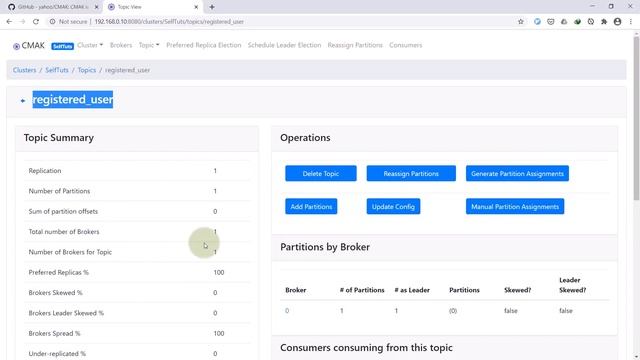Screen dimensions: 640x360
Task: Click the back arrow beside registered_user heading
Action: coord(23,100)
